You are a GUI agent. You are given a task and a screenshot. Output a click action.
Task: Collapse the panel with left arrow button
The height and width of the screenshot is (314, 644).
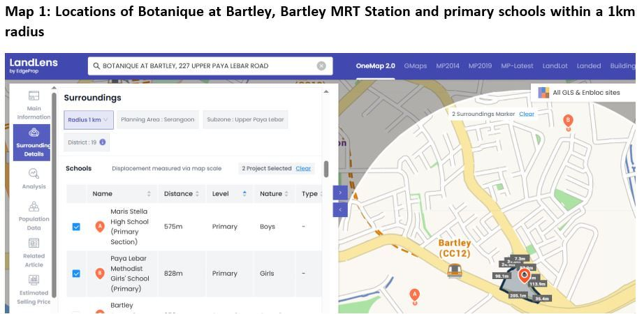tap(340, 210)
